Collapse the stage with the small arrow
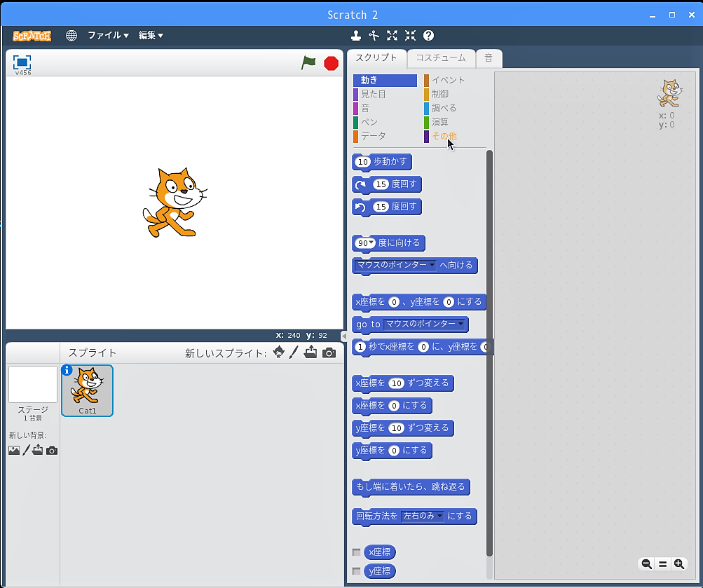703x588 pixels. 344,336
